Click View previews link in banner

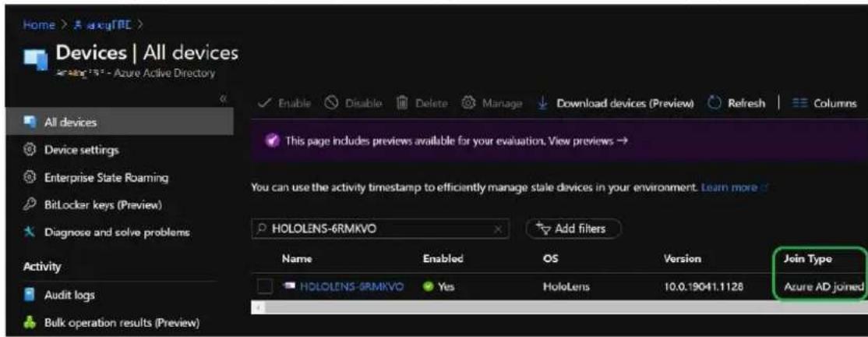pyautogui.click(x=587, y=140)
